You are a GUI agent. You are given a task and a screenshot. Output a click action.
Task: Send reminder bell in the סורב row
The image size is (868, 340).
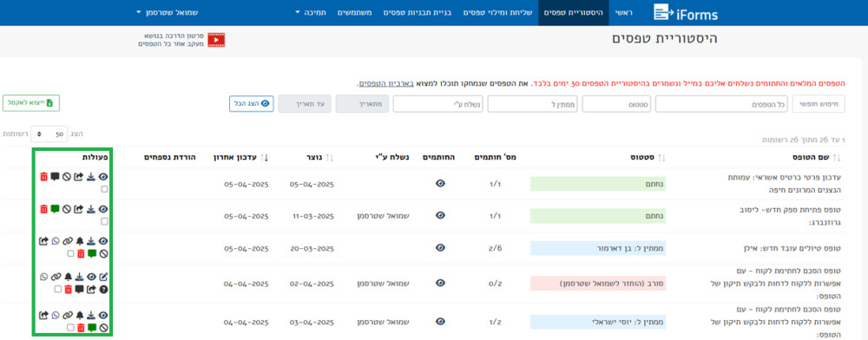point(68,277)
